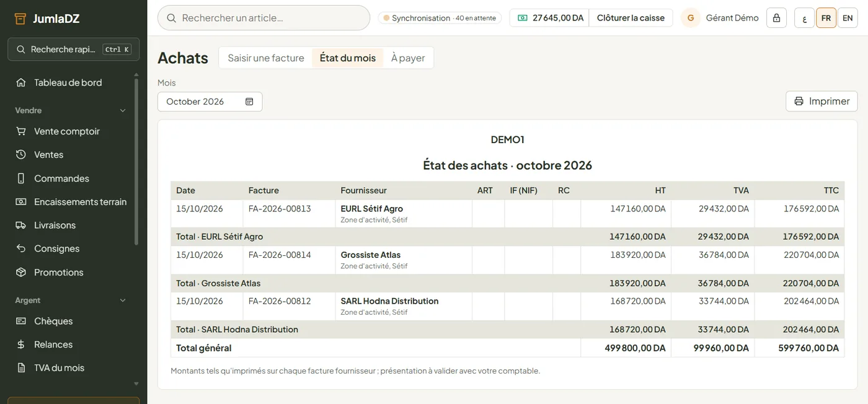Screen dimensions: 868x404
Task: Switch to Saisir une facture tab
Action: point(266,58)
